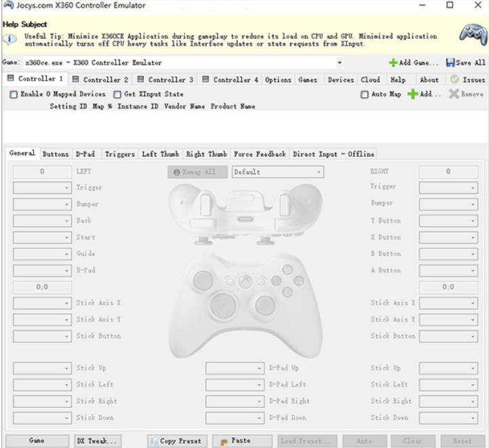Toggle the Get XInput State checkbox
489x448 pixels.
(x=117, y=94)
